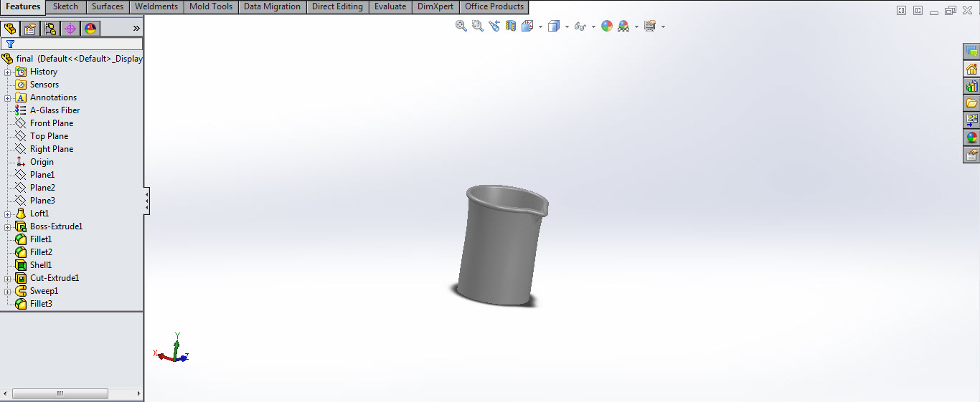
Task: Open the Custom Properties task pane icon
Action: (972, 155)
